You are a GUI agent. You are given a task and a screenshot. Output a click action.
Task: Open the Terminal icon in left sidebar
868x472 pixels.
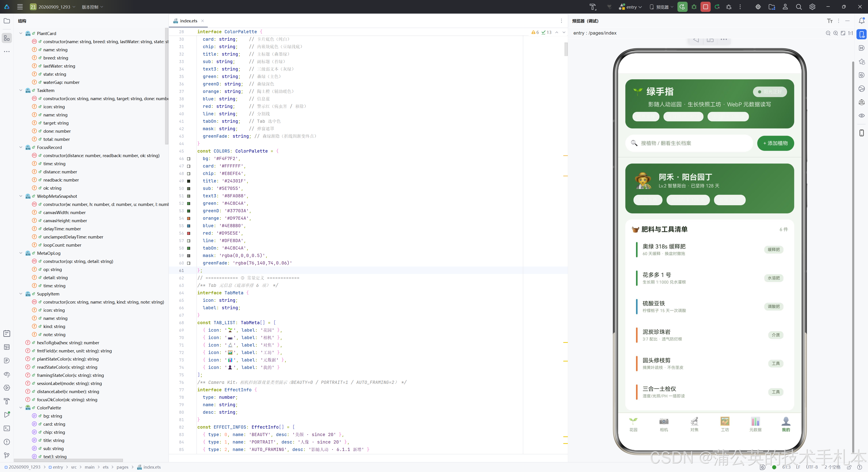click(7, 428)
